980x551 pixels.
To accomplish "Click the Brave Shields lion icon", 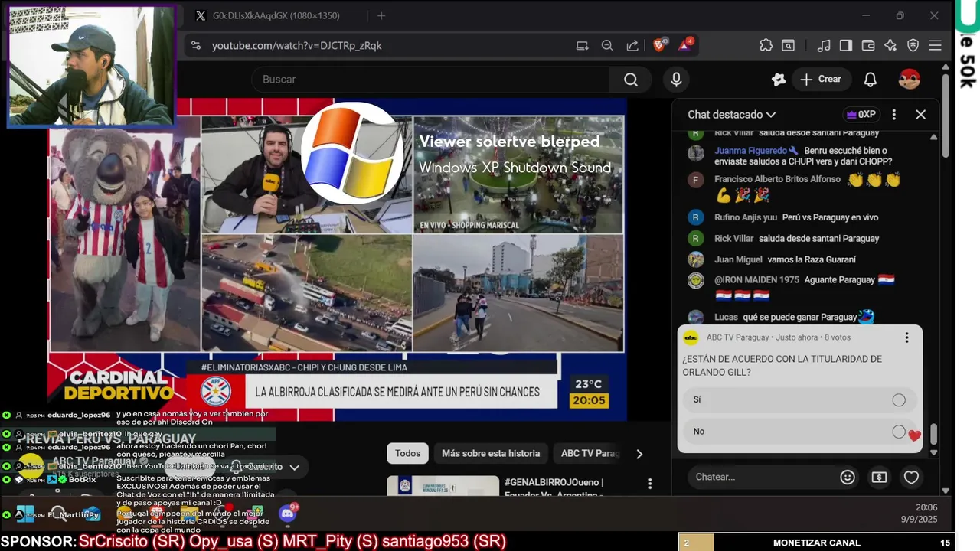I will [659, 45].
